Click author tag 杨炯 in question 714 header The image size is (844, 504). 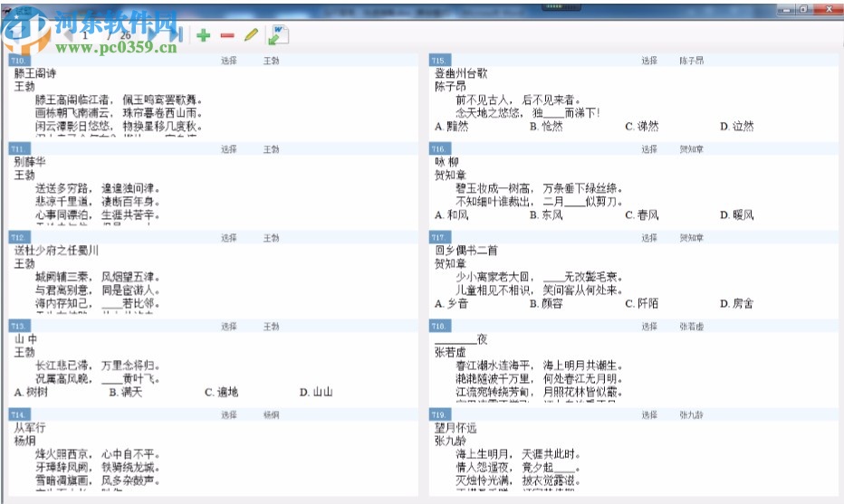tap(272, 414)
